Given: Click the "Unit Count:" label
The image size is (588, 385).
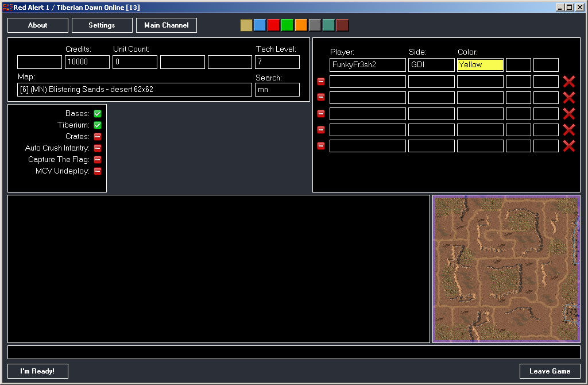Looking at the screenshot, I should tap(131, 49).
